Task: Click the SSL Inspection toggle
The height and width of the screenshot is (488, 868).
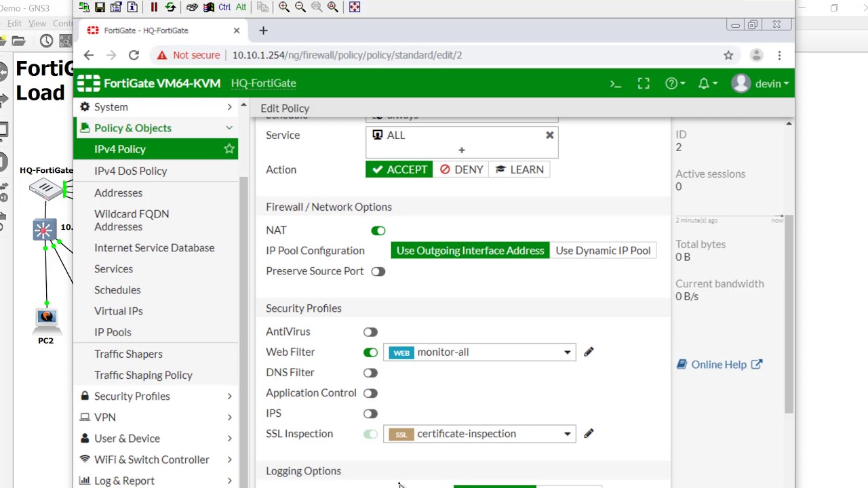Action: coord(370,434)
